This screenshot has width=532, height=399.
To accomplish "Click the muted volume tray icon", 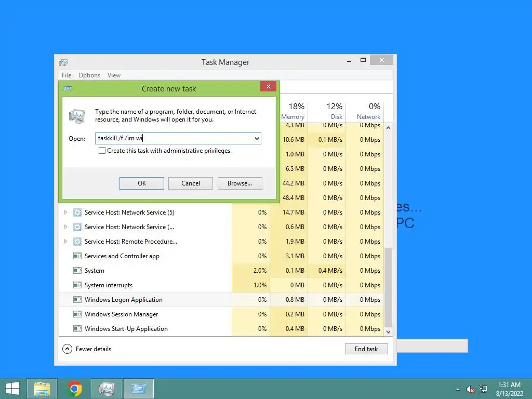I will click(x=470, y=389).
